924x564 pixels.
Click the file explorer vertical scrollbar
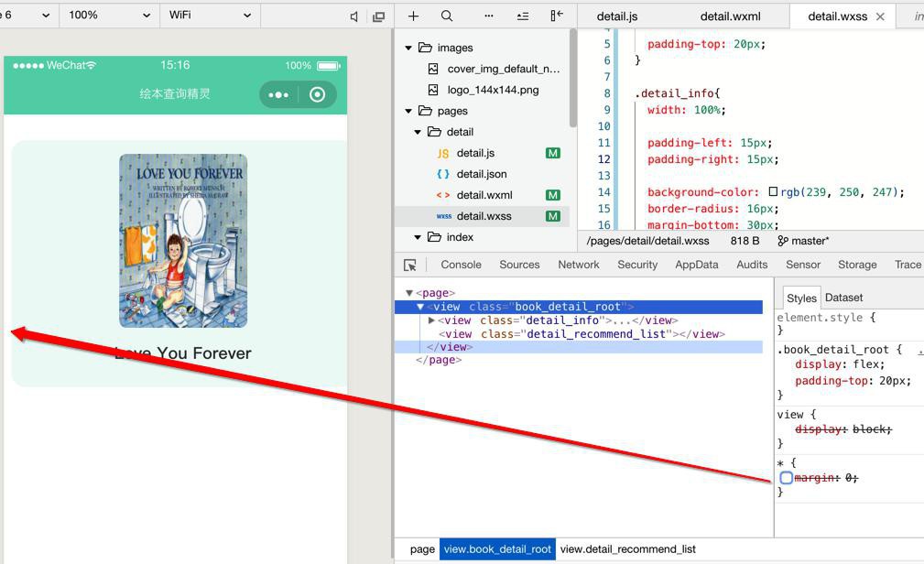572,78
